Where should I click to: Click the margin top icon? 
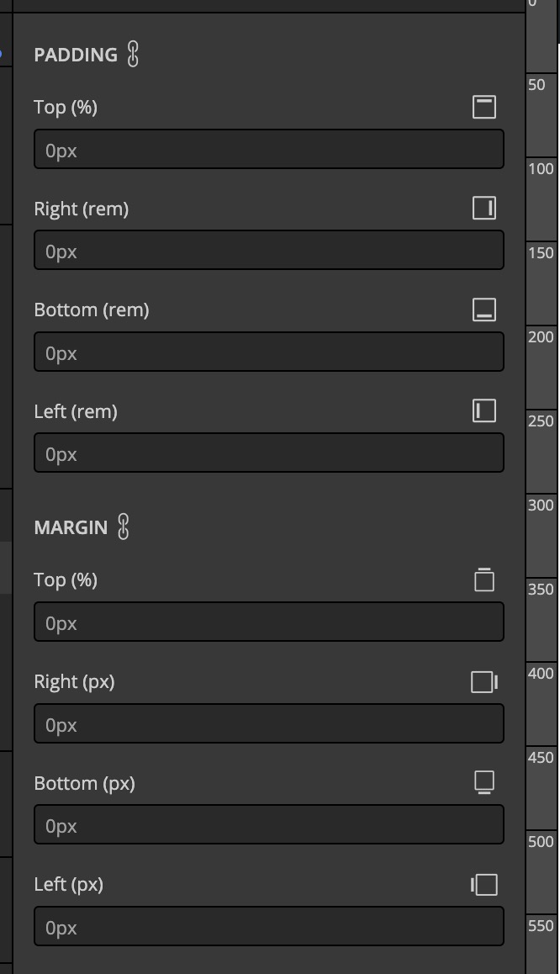(484, 580)
